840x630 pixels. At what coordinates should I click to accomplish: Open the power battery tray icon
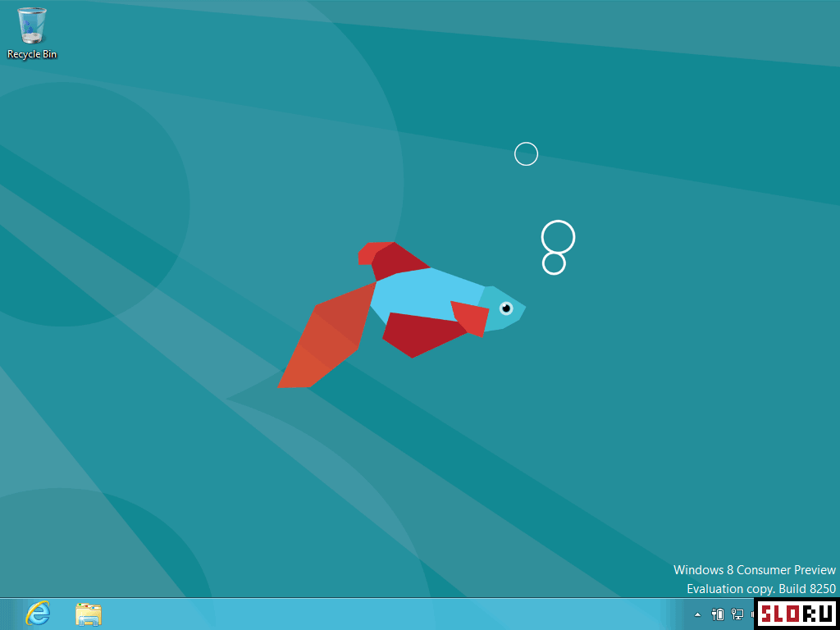coord(718,614)
